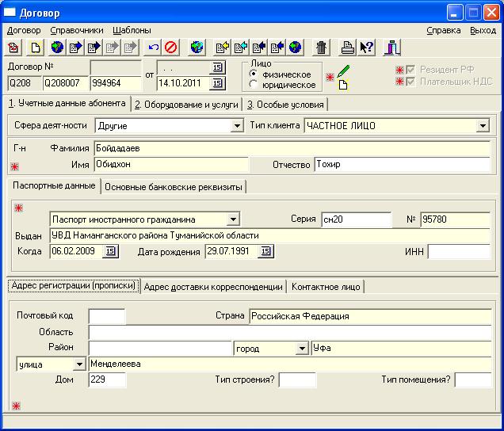
Task: Click the disabled export icon beside the undo arrow
Action: click(131, 48)
